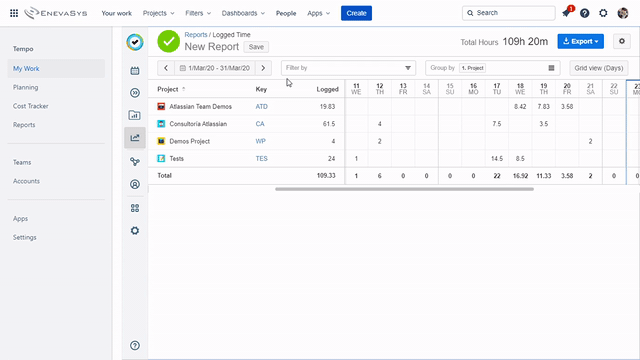
Task: Go to previous period arrow
Action: point(166,68)
